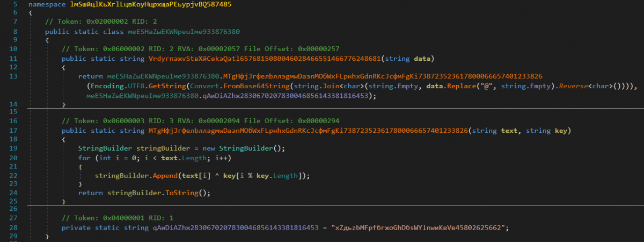Click the Token comment on line 7
This screenshot has width=644, height=242.
(x=101, y=22)
